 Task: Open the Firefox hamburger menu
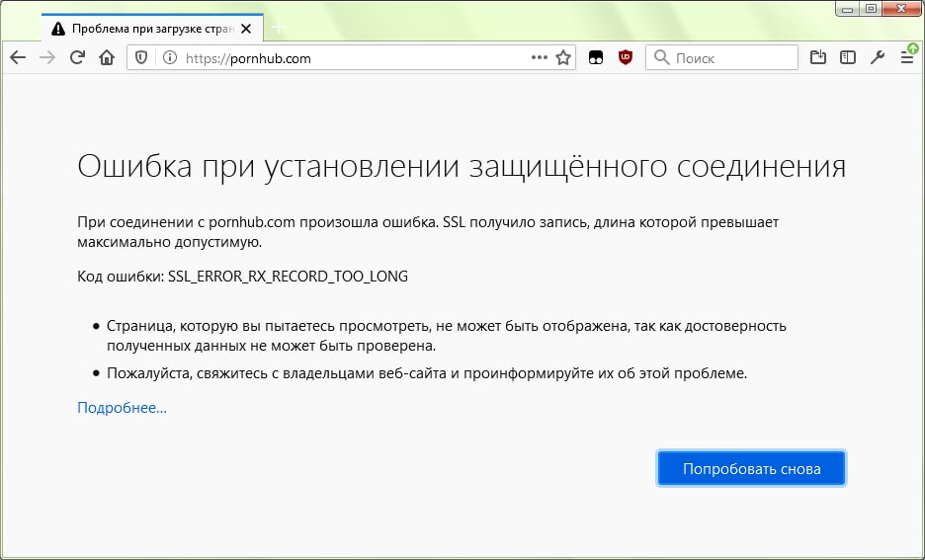(907, 57)
